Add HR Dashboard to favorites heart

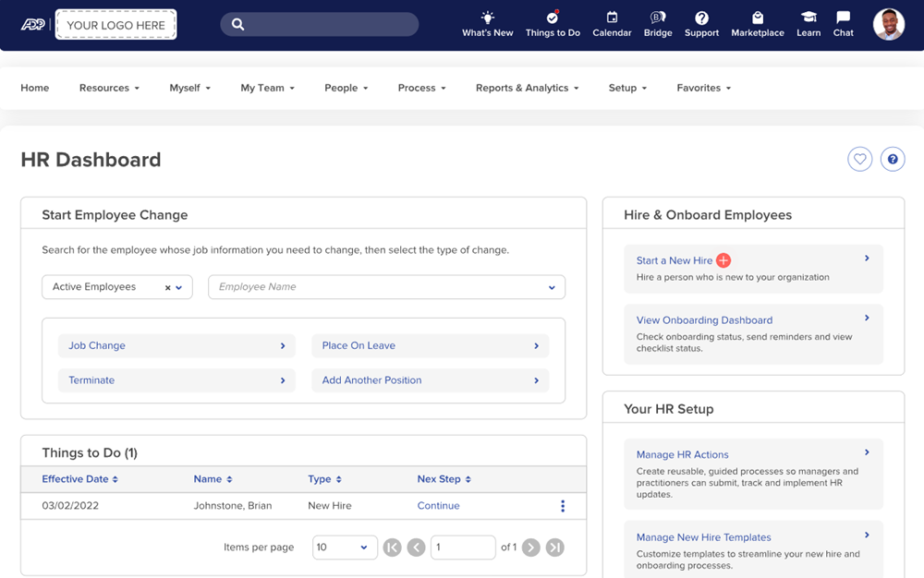859,159
